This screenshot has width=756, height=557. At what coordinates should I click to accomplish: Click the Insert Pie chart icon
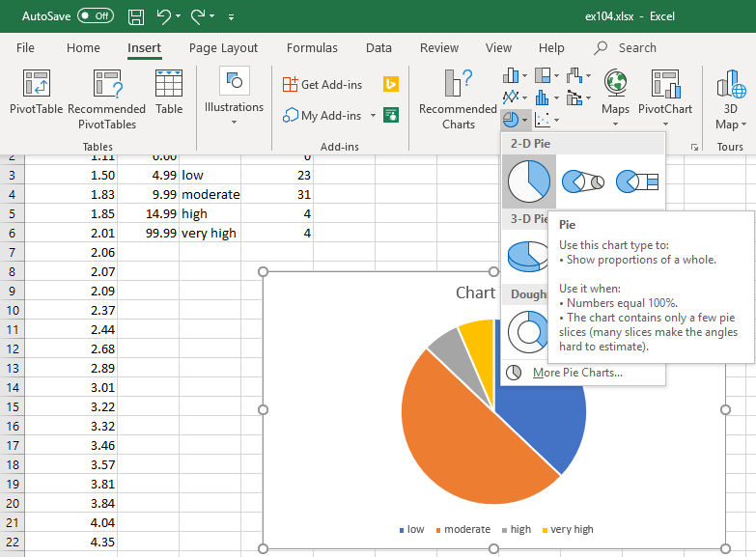click(x=510, y=120)
